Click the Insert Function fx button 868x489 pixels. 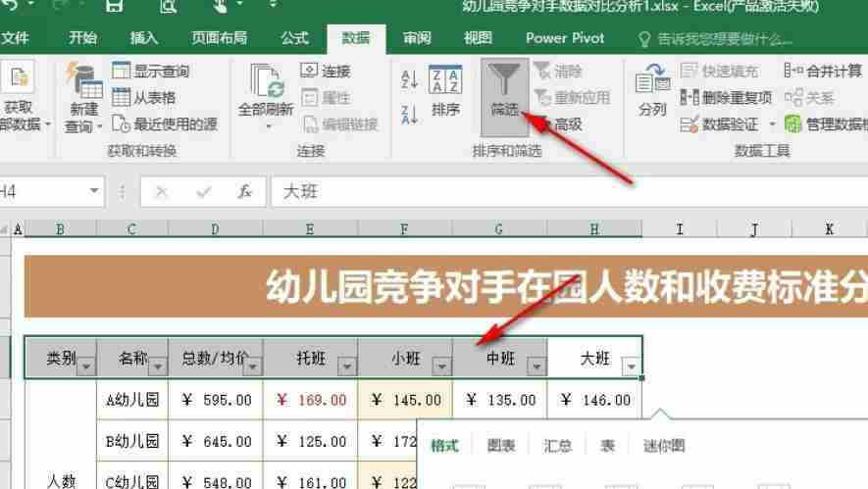pos(244,192)
